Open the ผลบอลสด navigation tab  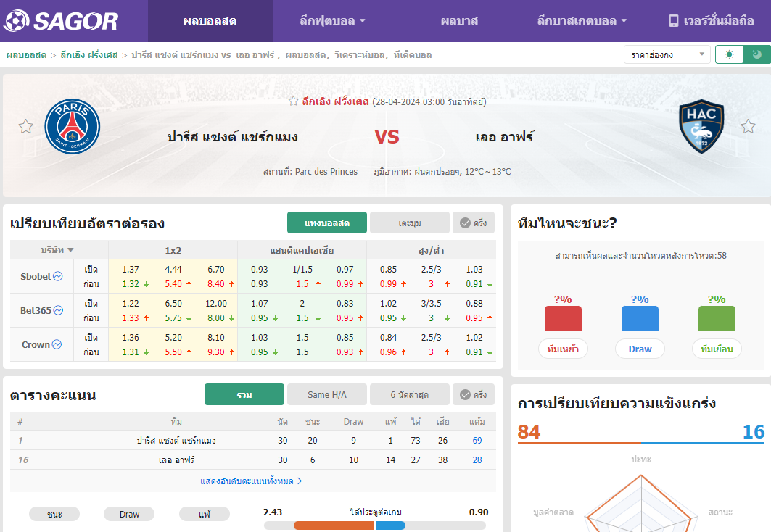click(x=210, y=20)
